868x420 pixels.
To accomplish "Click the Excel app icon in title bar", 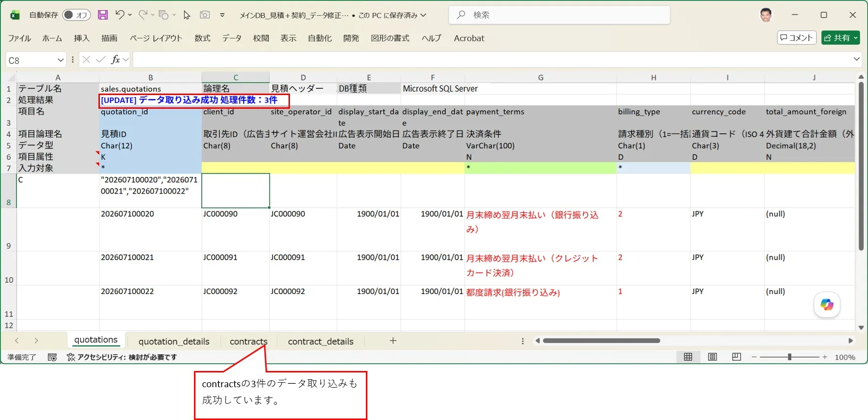I will [x=15, y=15].
